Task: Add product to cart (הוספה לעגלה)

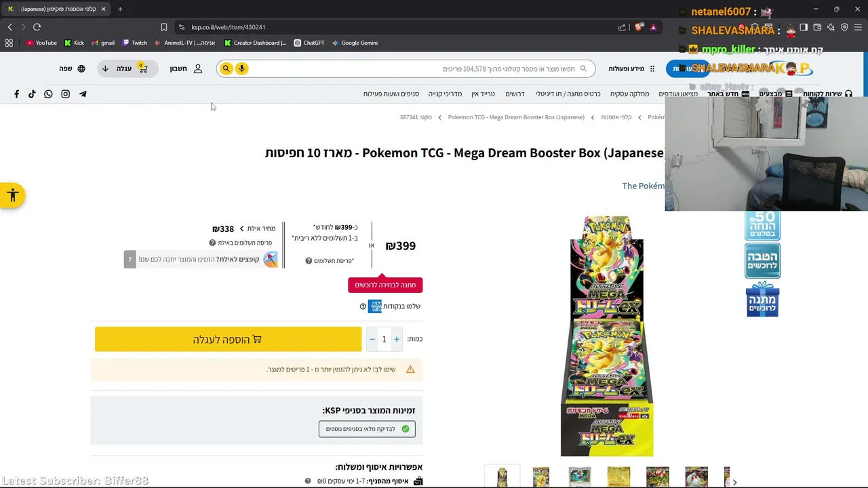Action: tap(228, 339)
